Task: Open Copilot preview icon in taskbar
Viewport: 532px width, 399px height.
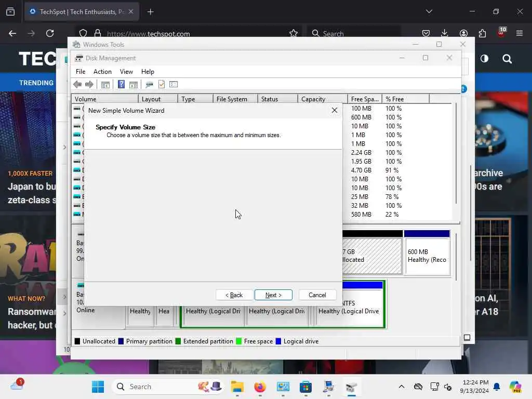Action: [515, 387]
